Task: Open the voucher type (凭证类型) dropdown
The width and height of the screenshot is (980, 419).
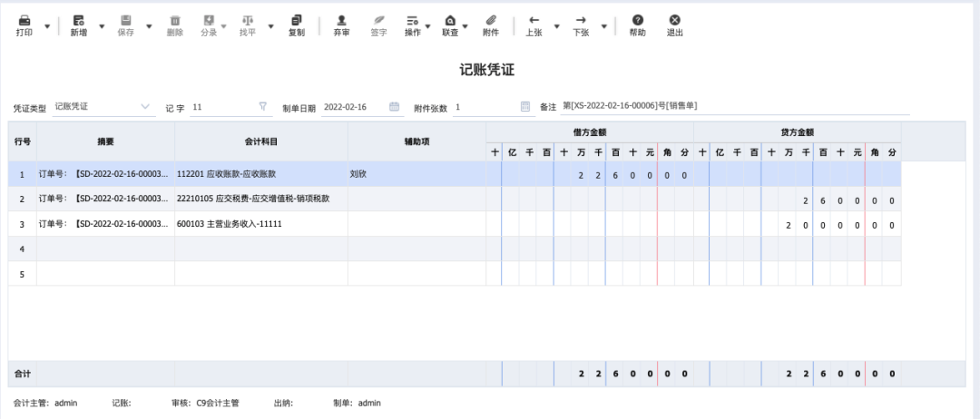Action: [x=103, y=107]
